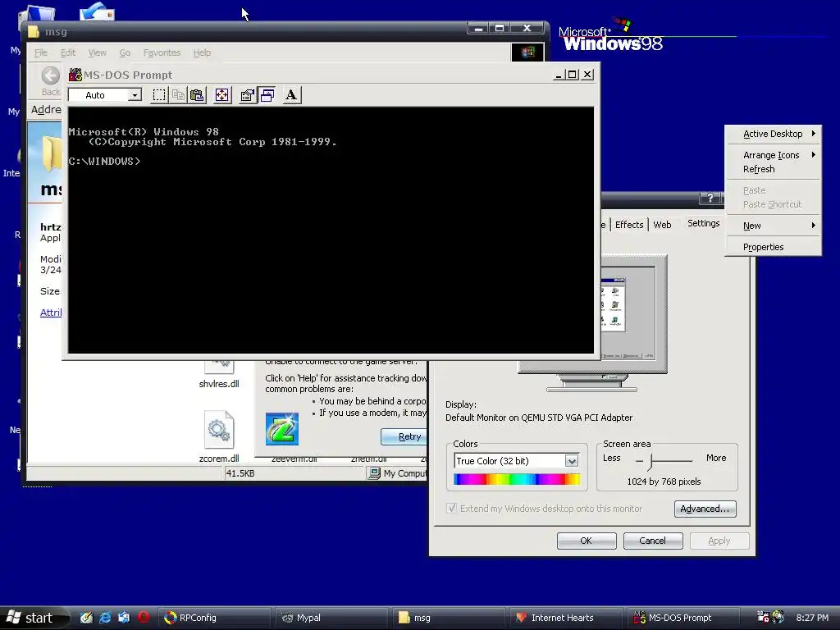The height and width of the screenshot is (630, 840).
Task: Open Edit menu in msg window
Action: click(x=67, y=52)
